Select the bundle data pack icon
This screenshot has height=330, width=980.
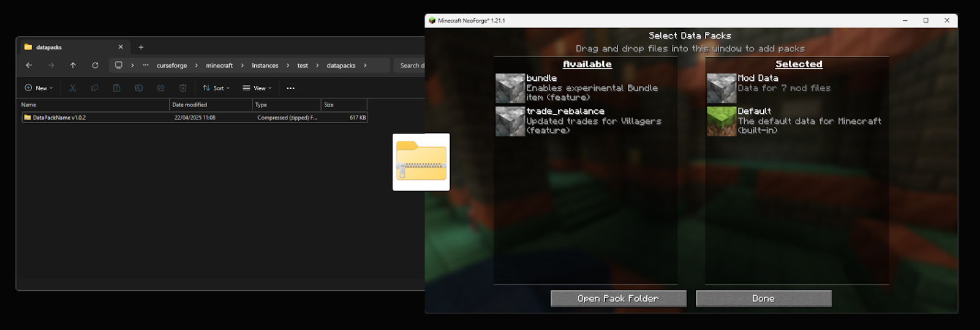510,88
